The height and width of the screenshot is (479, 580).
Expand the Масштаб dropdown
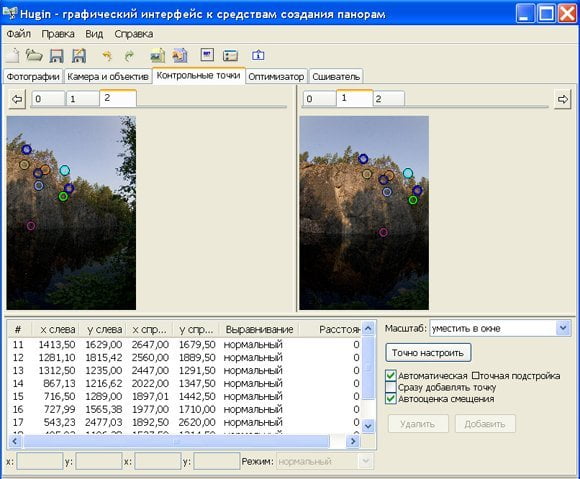pos(563,328)
